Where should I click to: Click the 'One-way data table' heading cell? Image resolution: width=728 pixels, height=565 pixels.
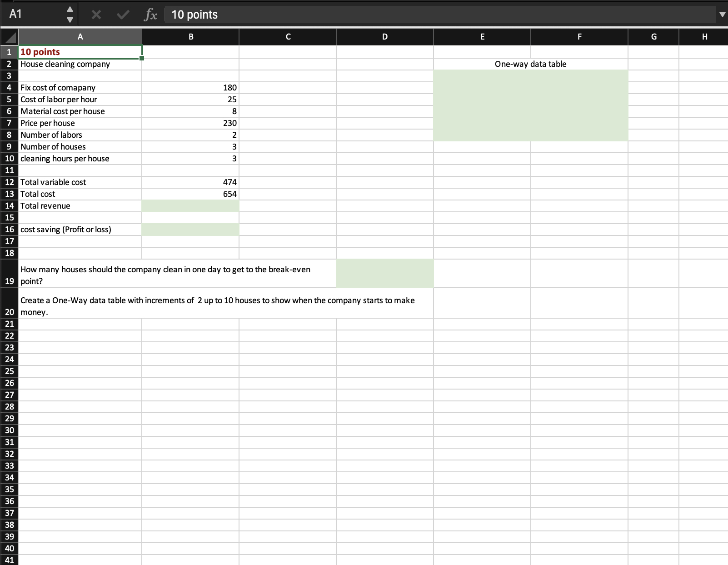point(531,64)
